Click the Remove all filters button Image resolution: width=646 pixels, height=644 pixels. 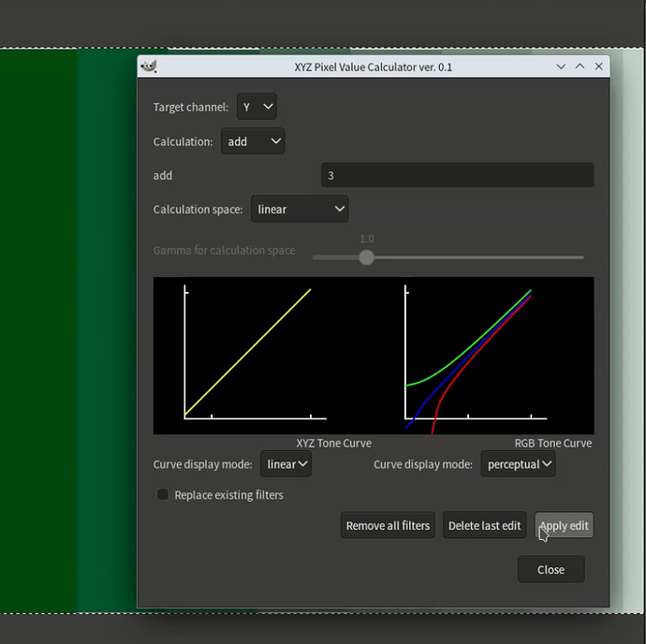pyautogui.click(x=388, y=525)
